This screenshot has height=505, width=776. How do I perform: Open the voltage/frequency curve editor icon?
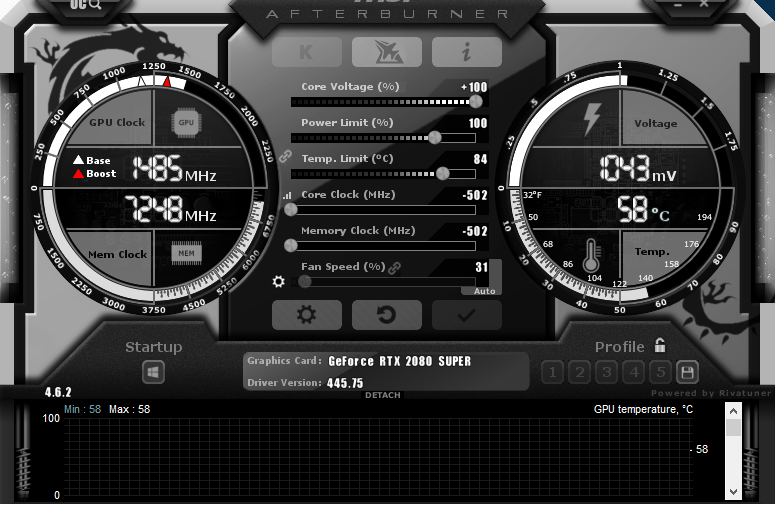288,196
